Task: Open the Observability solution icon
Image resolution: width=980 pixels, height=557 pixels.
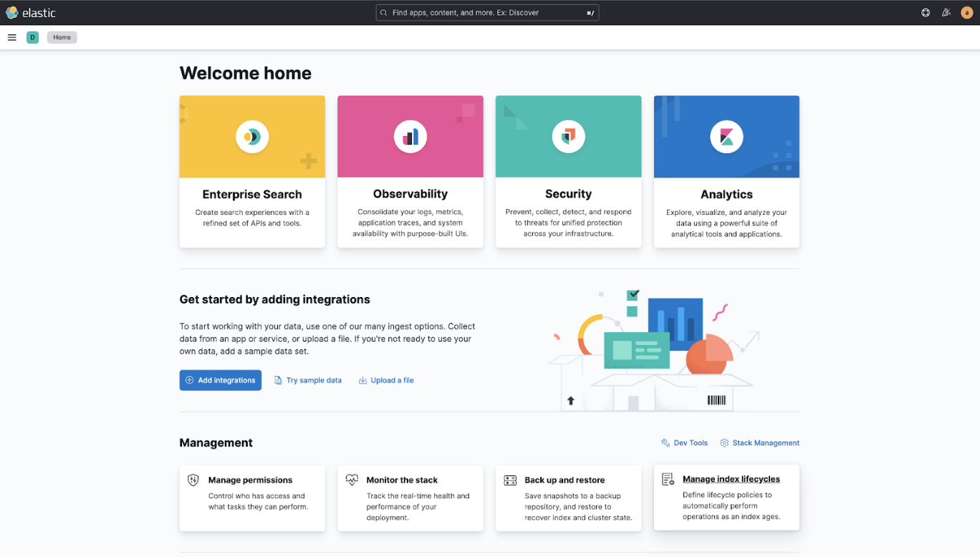Action: 410,136
